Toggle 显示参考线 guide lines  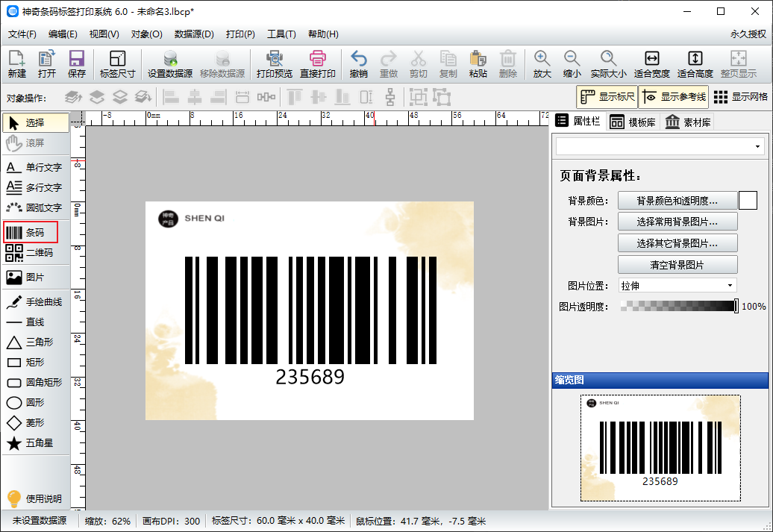[674, 97]
